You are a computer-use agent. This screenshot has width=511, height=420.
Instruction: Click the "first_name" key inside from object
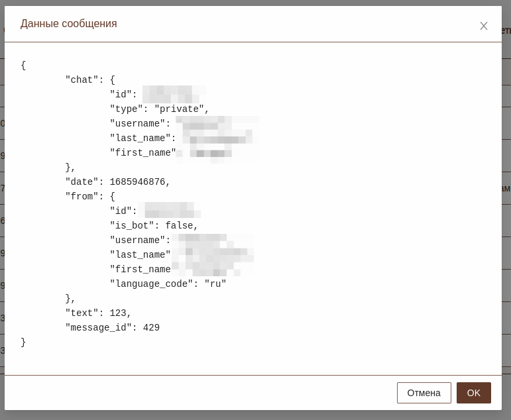pyautogui.click(x=140, y=270)
